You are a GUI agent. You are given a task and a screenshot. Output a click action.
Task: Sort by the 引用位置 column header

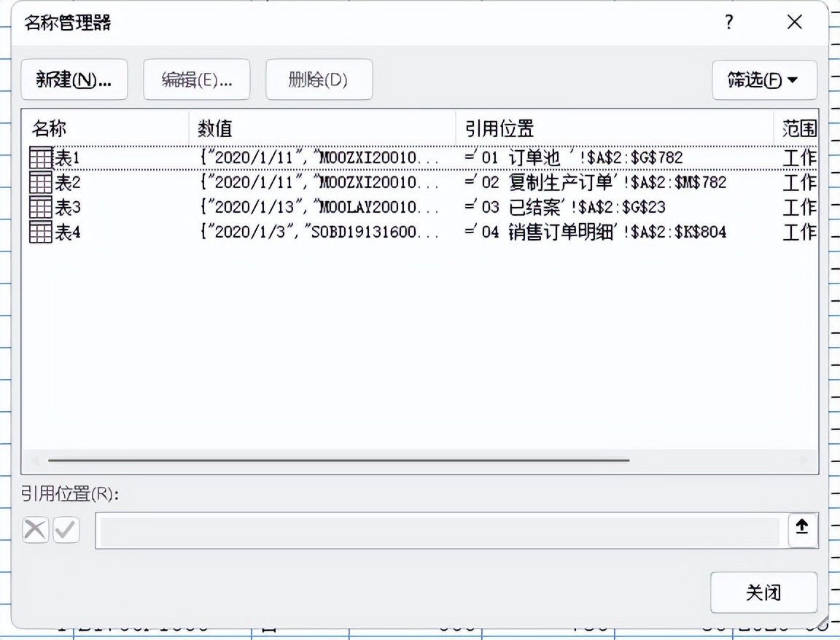pyautogui.click(x=615, y=128)
